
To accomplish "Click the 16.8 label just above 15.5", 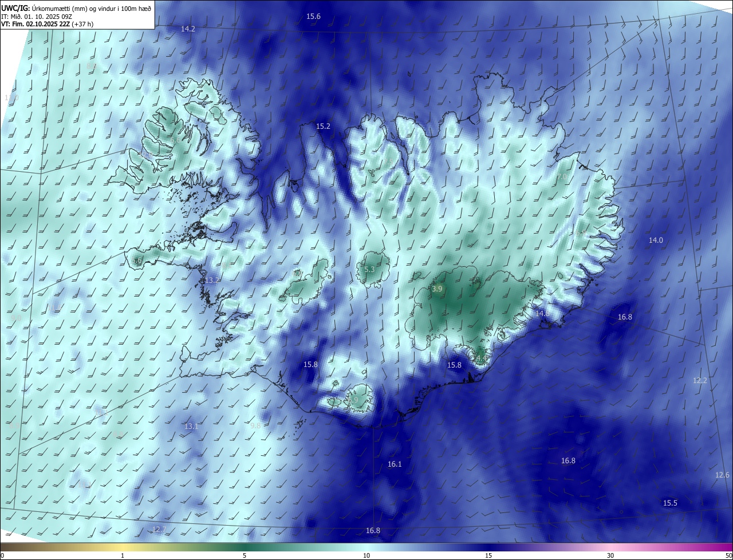I will pyautogui.click(x=568, y=460).
